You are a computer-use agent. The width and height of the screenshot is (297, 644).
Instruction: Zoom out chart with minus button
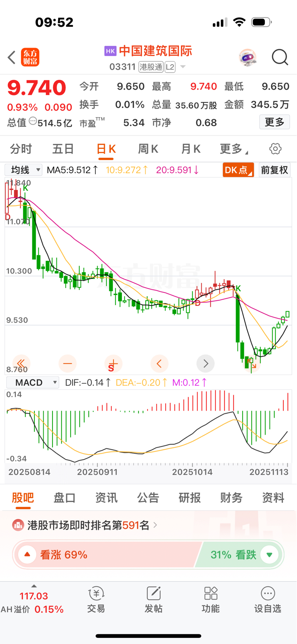click(68, 363)
